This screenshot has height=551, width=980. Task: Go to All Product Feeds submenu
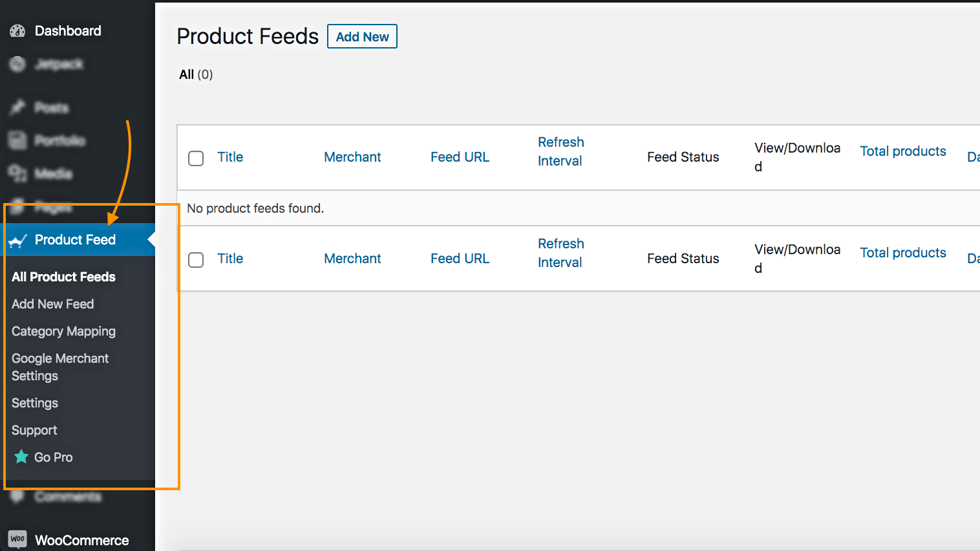click(x=63, y=277)
